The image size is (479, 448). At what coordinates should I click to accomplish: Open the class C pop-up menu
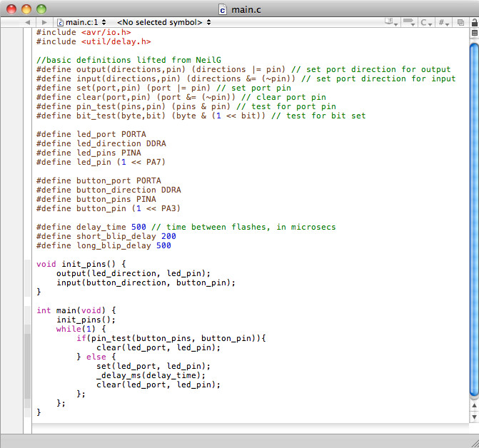click(426, 22)
